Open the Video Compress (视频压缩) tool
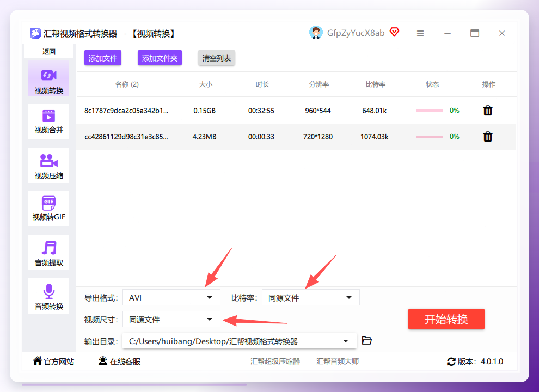This screenshot has width=539, height=392. (49, 166)
